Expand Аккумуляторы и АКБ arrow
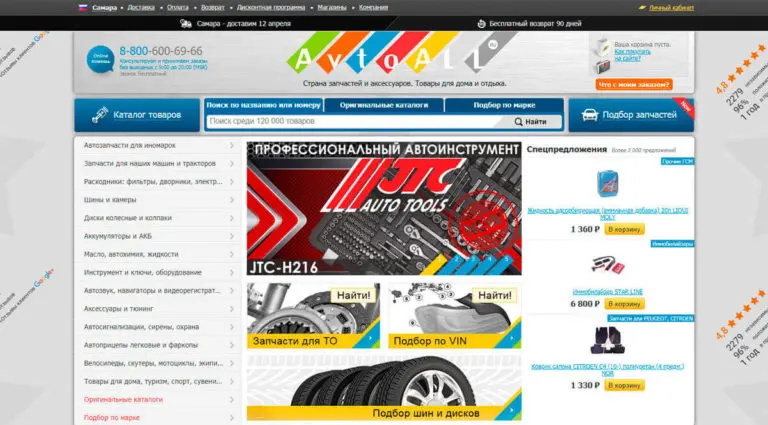768x425 pixels. pyautogui.click(x=232, y=236)
